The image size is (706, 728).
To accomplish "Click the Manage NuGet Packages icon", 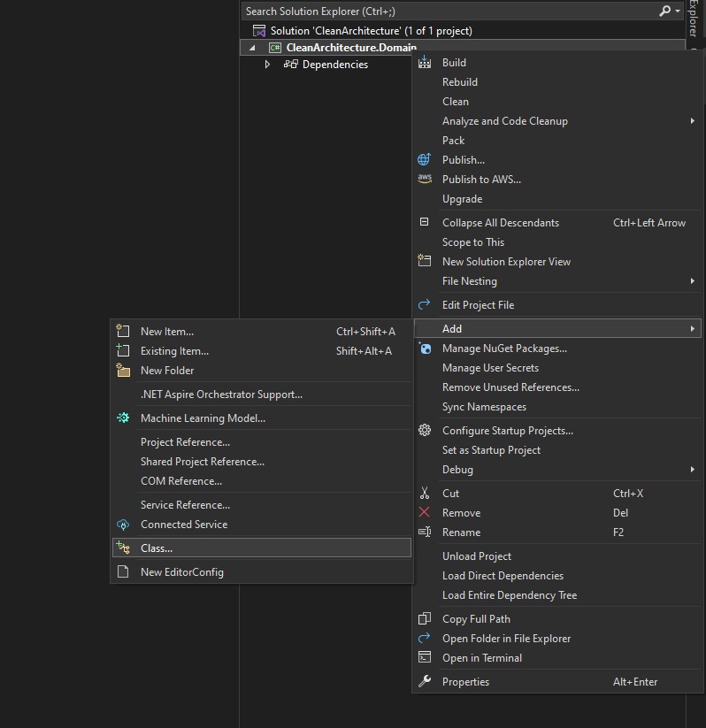I will coord(425,348).
